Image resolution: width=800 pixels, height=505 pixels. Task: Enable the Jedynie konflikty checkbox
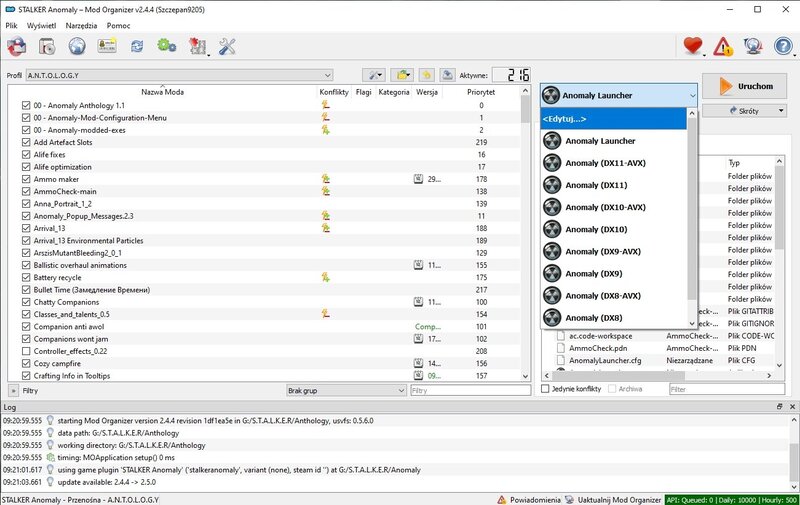545,389
